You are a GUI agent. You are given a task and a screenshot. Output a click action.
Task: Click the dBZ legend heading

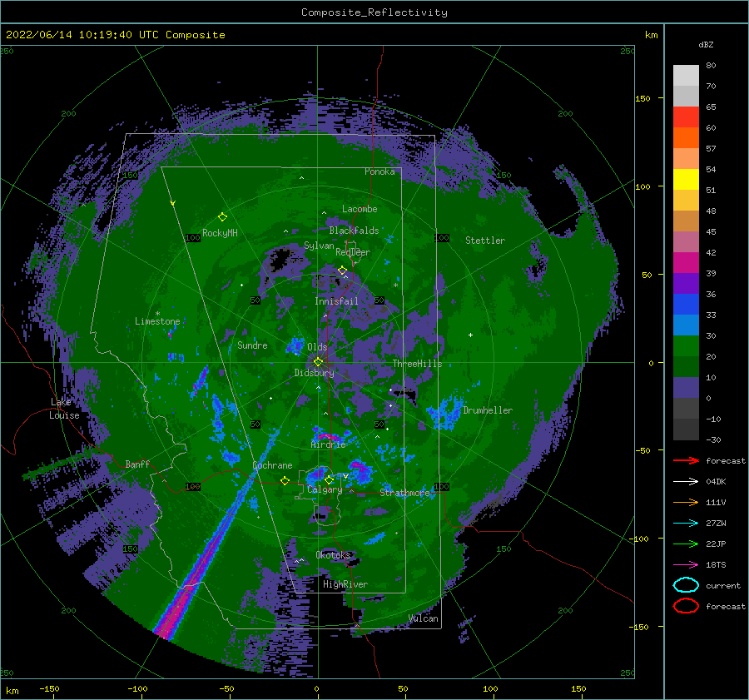point(706,44)
